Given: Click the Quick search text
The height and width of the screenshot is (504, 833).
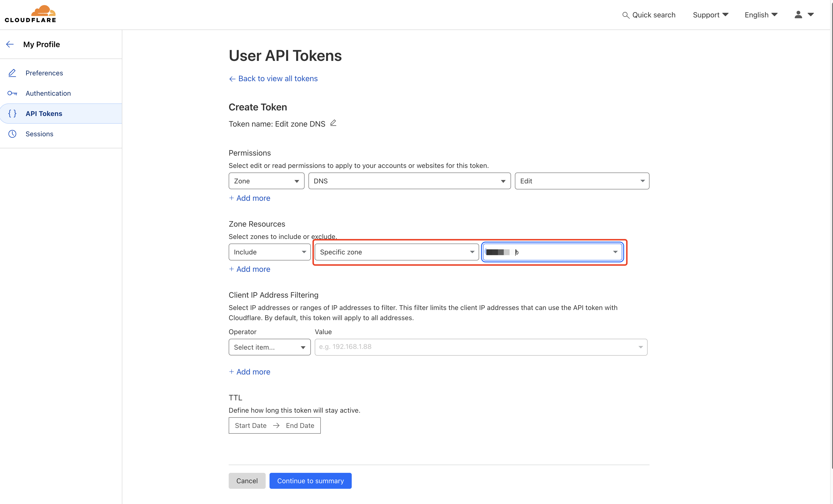Looking at the screenshot, I should pyautogui.click(x=654, y=15).
